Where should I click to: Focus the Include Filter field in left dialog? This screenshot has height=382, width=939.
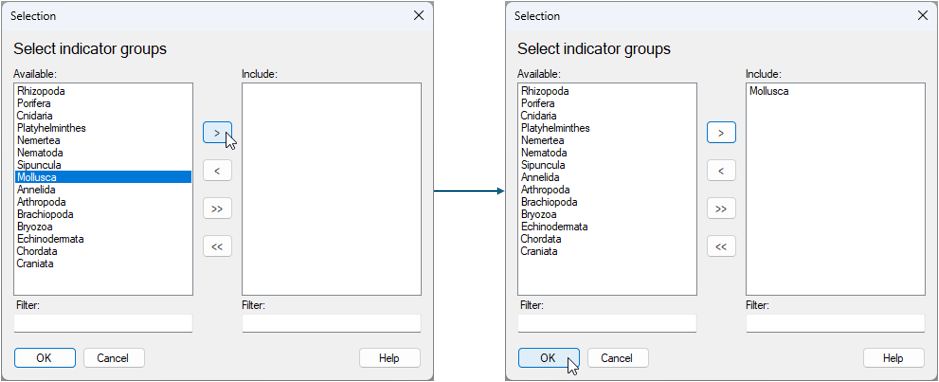point(332,323)
